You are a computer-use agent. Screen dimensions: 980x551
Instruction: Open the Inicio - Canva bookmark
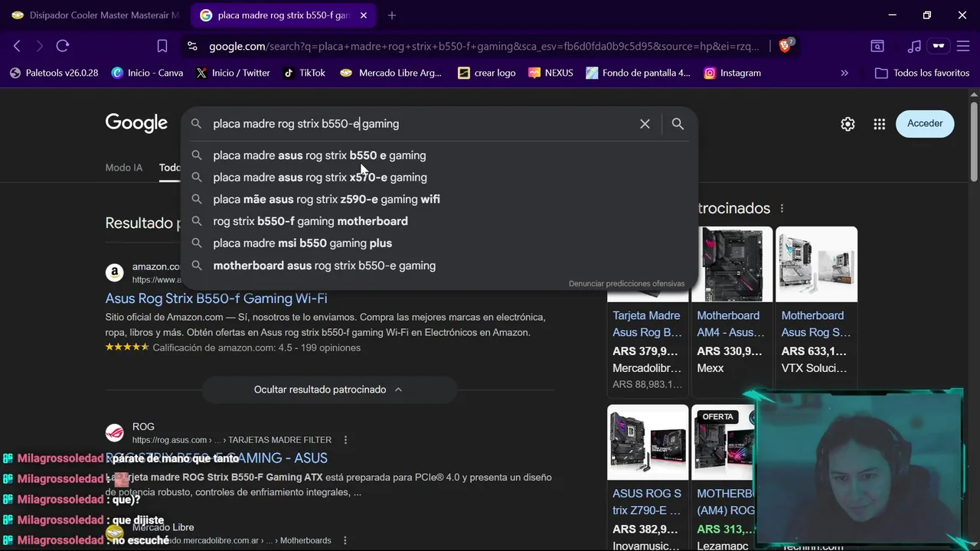(147, 73)
